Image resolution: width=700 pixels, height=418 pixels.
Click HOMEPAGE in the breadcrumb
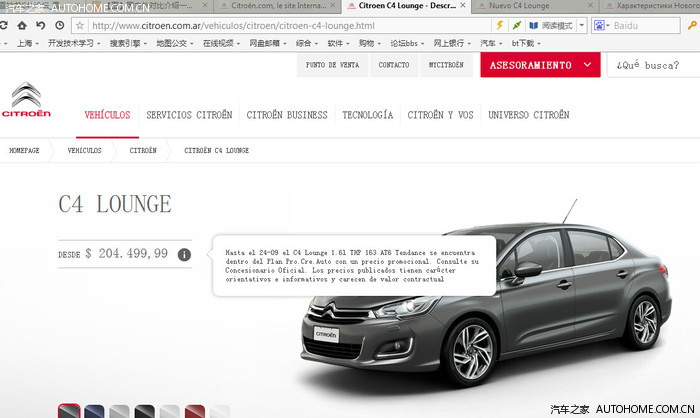point(25,150)
